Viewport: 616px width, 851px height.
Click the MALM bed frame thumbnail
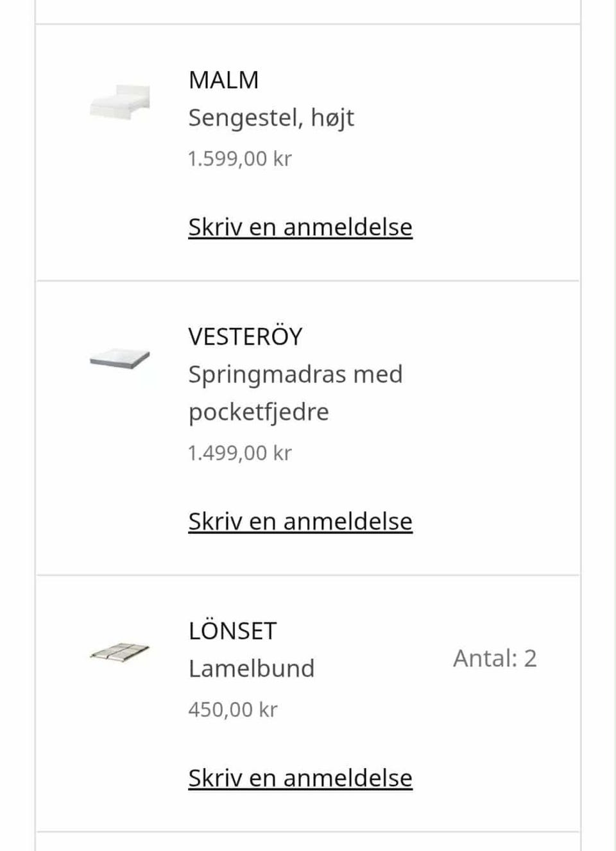pos(120,100)
